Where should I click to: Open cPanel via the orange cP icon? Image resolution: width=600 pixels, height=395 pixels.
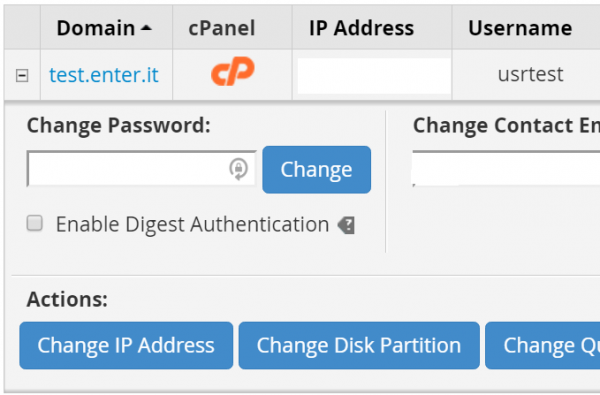(233, 71)
